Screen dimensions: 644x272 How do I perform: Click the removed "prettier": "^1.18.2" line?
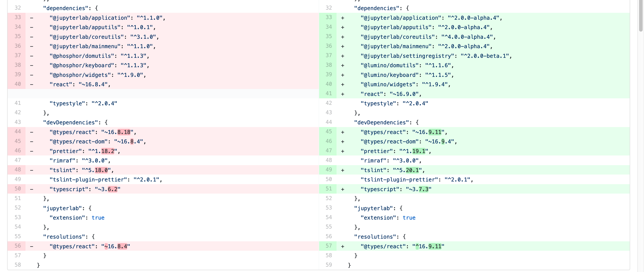pyautogui.click(x=85, y=151)
